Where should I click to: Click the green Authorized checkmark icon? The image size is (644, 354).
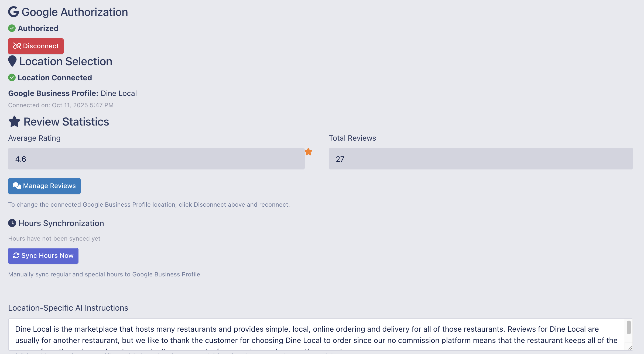(12, 28)
